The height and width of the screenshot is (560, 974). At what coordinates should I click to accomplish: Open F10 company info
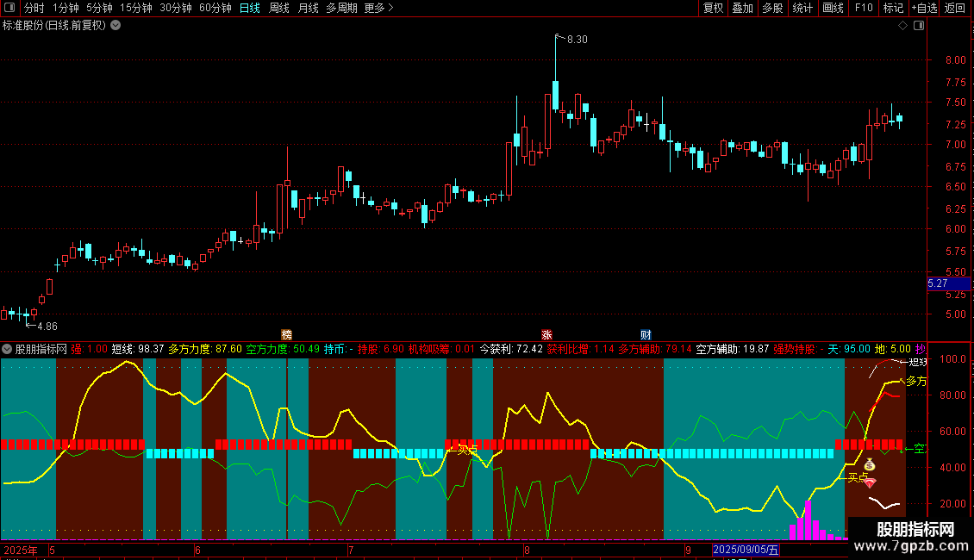(x=864, y=8)
